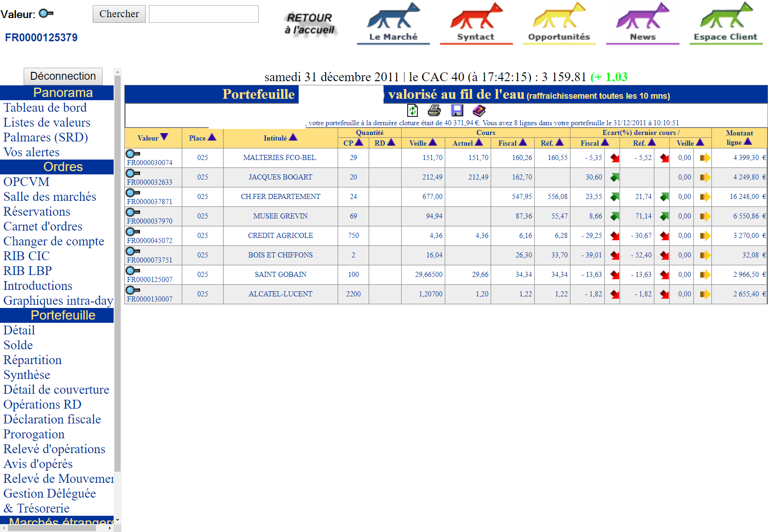Open Relevé d'opérations menu item
Screen dimensions: 768x532
click(x=54, y=449)
